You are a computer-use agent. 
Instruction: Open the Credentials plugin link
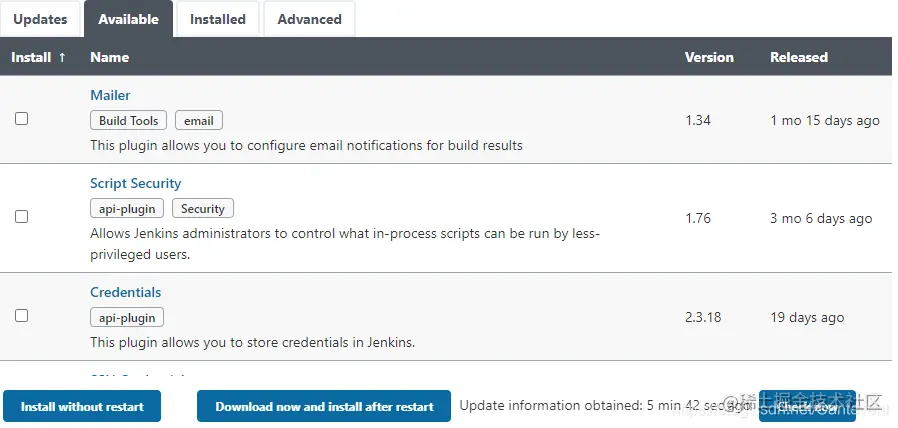[x=125, y=292]
